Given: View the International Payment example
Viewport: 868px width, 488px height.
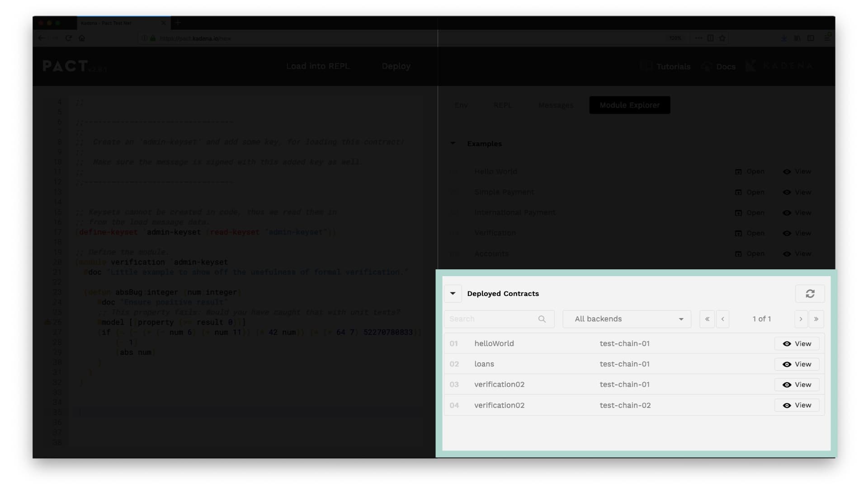Looking at the screenshot, I should 797,213.
